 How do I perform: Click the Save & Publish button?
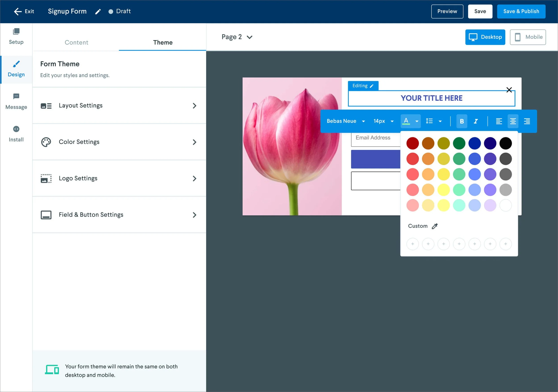pos(521,11)
